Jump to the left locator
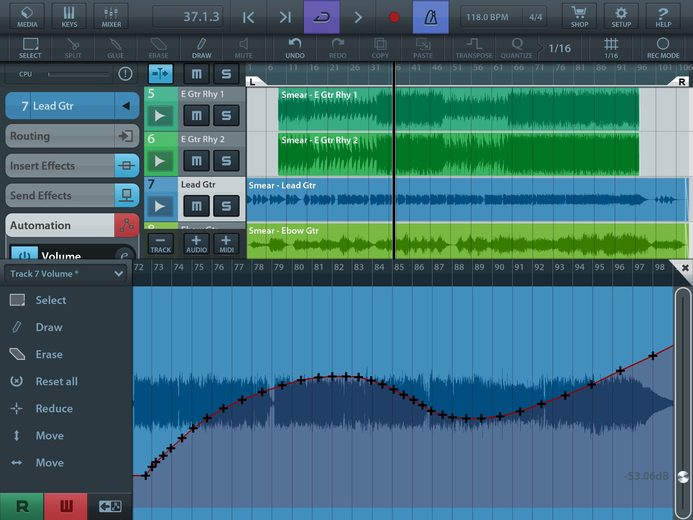693x520 pixels. 248,17
